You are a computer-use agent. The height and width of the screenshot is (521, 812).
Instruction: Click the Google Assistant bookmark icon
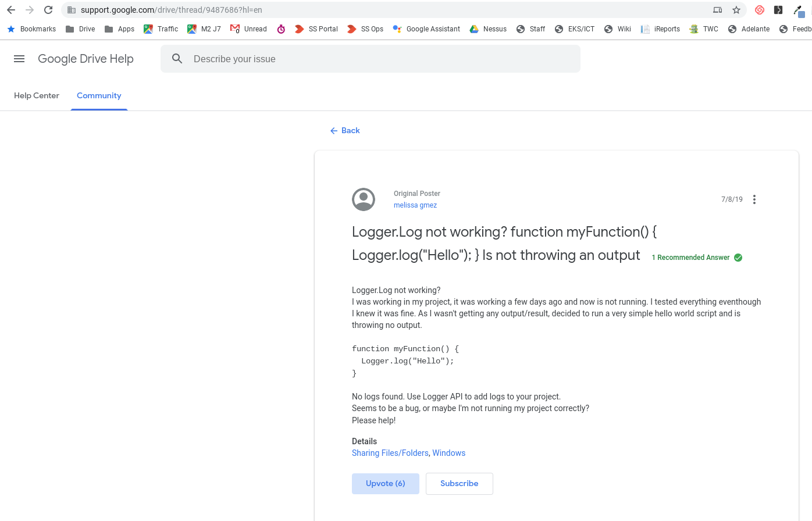point(397,28)
